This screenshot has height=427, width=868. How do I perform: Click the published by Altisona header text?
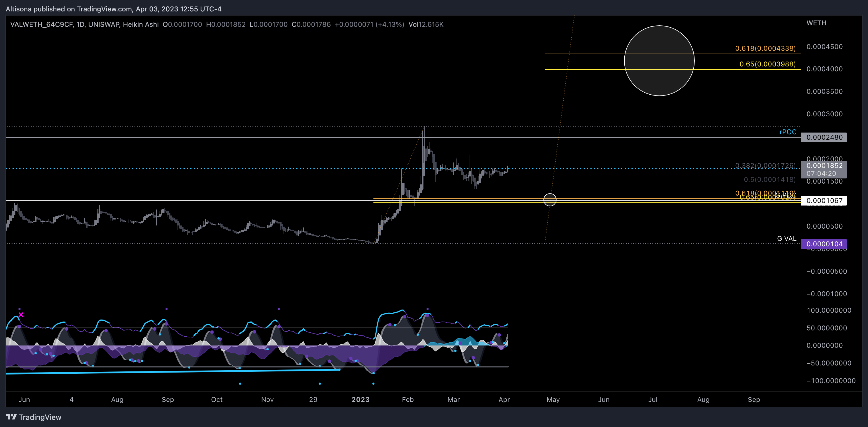pos(113,9)
